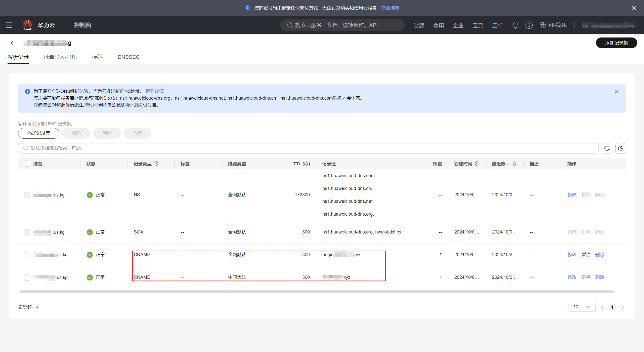Check the select-all domain checkbox

(27, 164)
